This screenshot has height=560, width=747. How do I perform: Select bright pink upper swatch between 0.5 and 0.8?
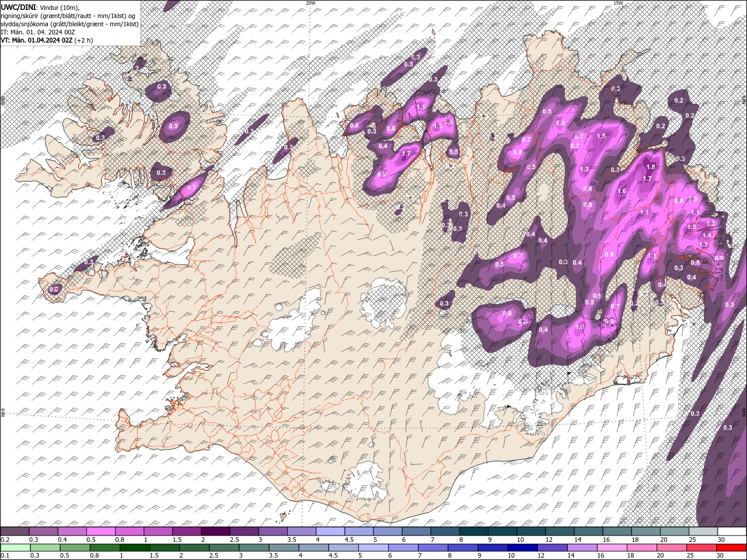101,531
